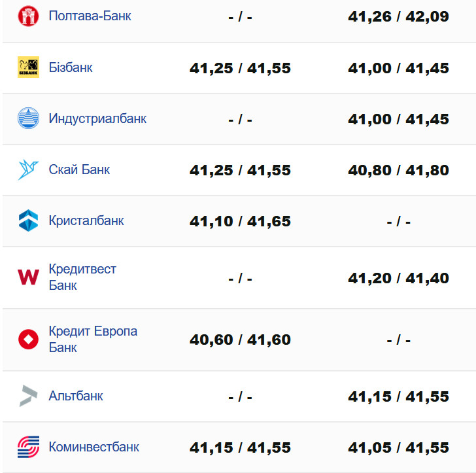Click Полтава-Банк rate 41,26 / 42,09

[398, 16]
